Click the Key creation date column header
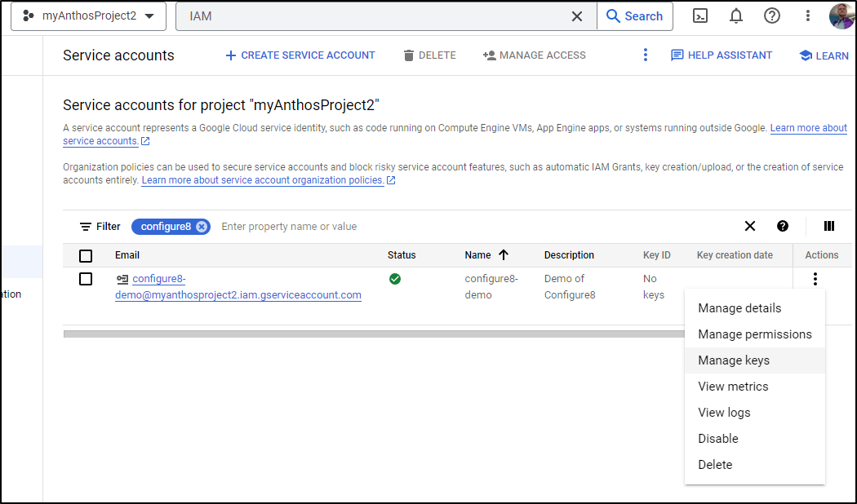Screen dimensions: 857x504 tap(735, 255)
